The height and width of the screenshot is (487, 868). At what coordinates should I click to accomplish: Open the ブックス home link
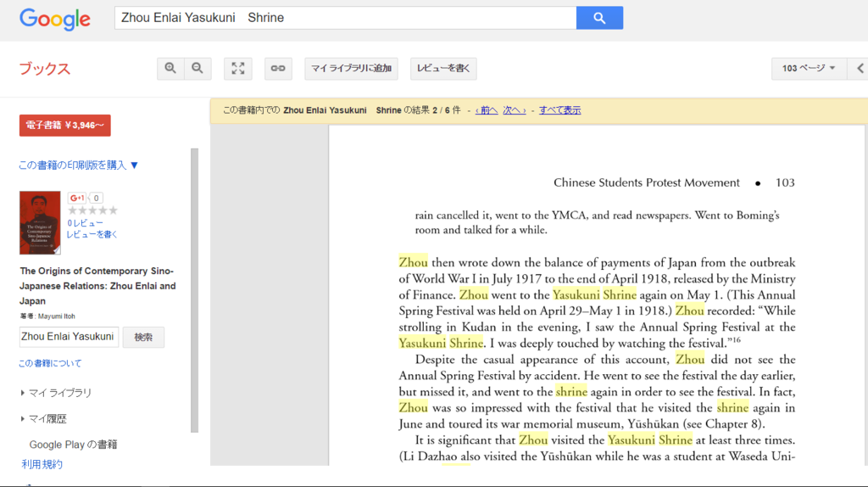point(45,69)
